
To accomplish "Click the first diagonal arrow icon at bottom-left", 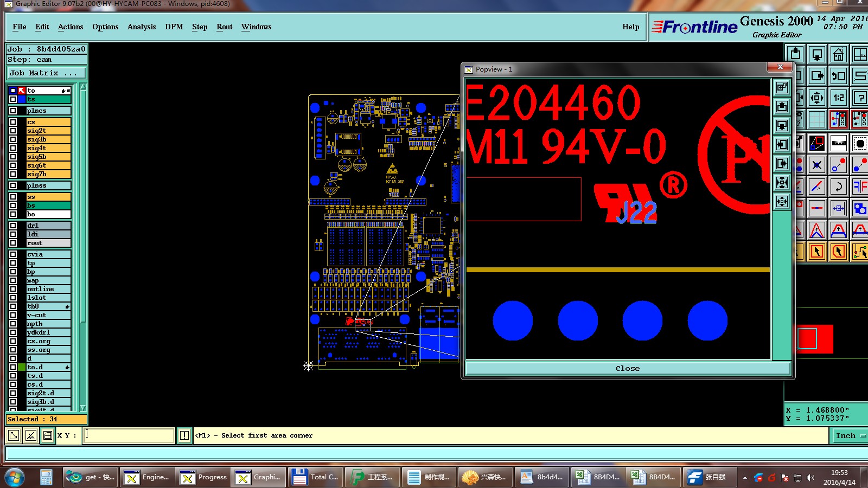I will tap(14, 435).
